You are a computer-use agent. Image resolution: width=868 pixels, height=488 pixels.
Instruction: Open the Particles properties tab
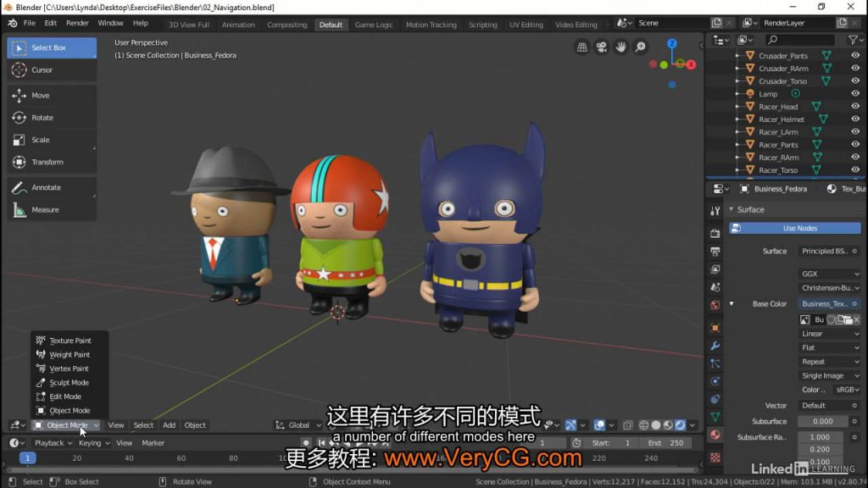coord(715,363)
